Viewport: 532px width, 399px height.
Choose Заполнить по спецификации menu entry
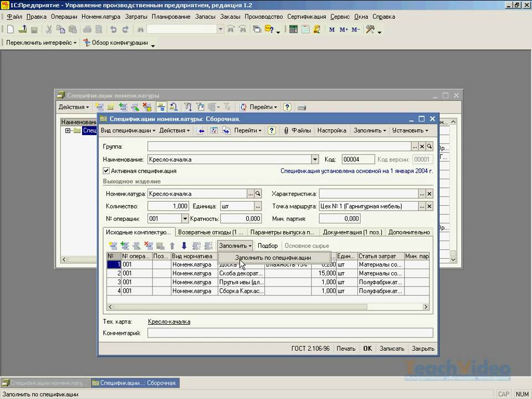[x=273, y=258]
